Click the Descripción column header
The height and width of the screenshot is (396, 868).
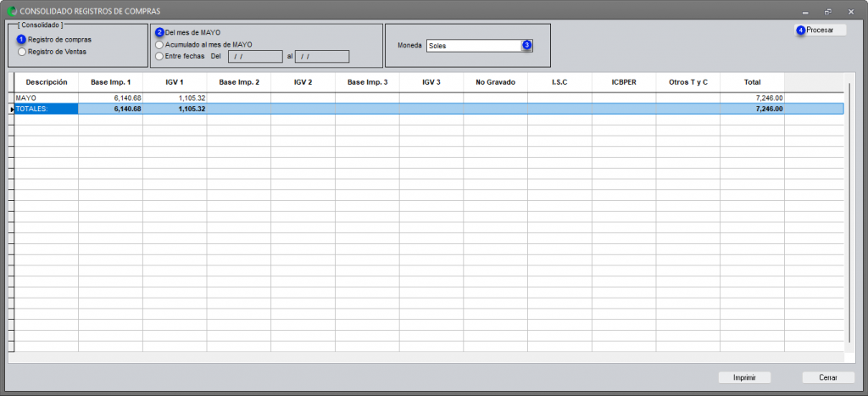click(x=47, y=82)
